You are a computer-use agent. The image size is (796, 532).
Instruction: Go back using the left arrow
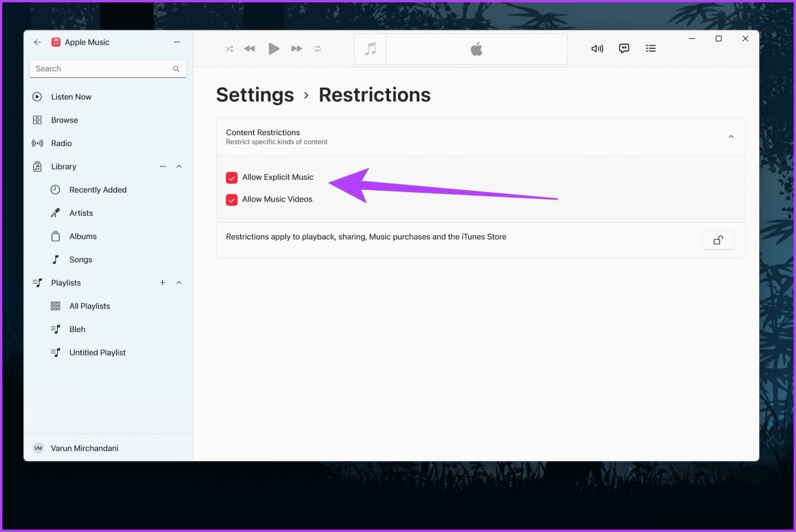[37, 42]
